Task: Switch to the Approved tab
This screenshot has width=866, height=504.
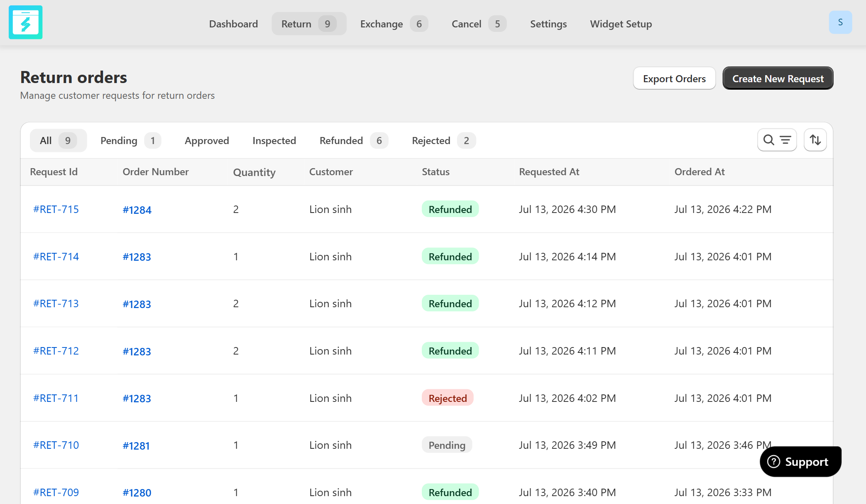Action: (207, 141)
